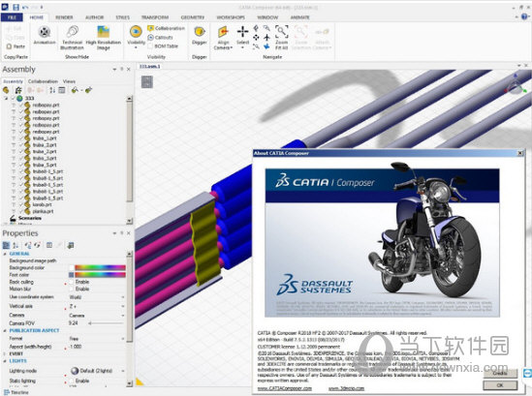The height and width of the screenshot is (396, 532).
Task: Enable the Static lighting checkbox
Action: [72, 381]
